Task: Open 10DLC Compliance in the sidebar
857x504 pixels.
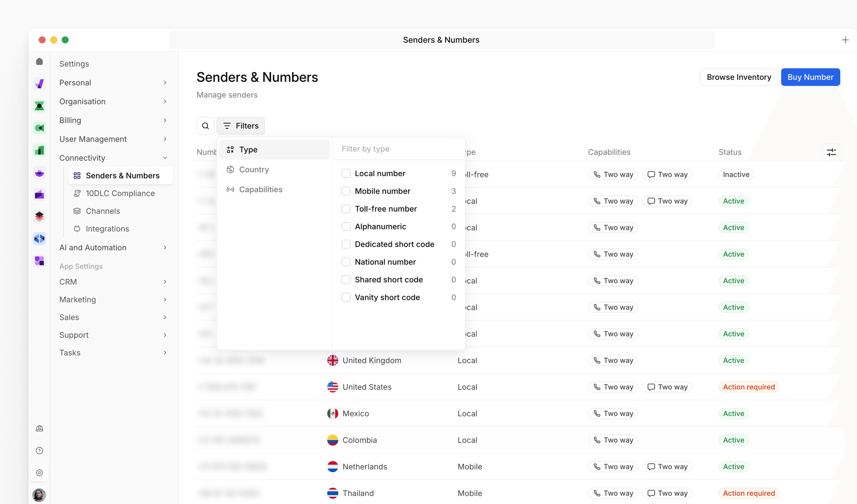Action: click(x=120, y=193)
